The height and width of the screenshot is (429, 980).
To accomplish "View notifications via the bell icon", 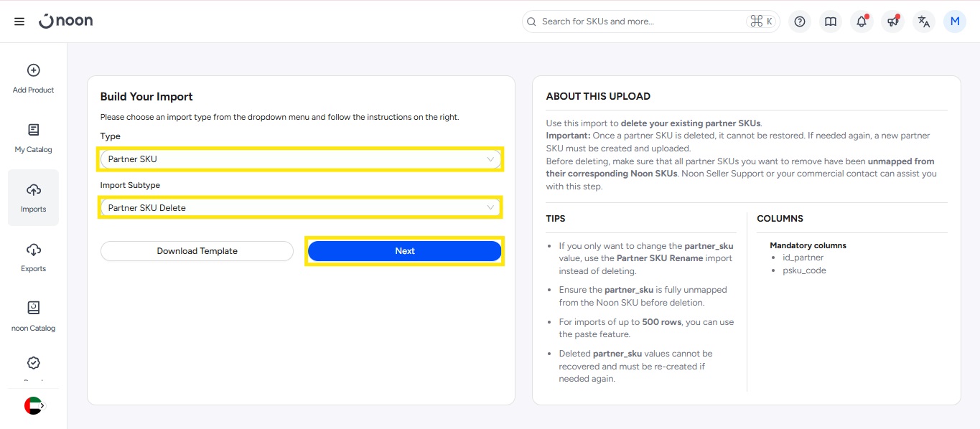I will point(862,22).
